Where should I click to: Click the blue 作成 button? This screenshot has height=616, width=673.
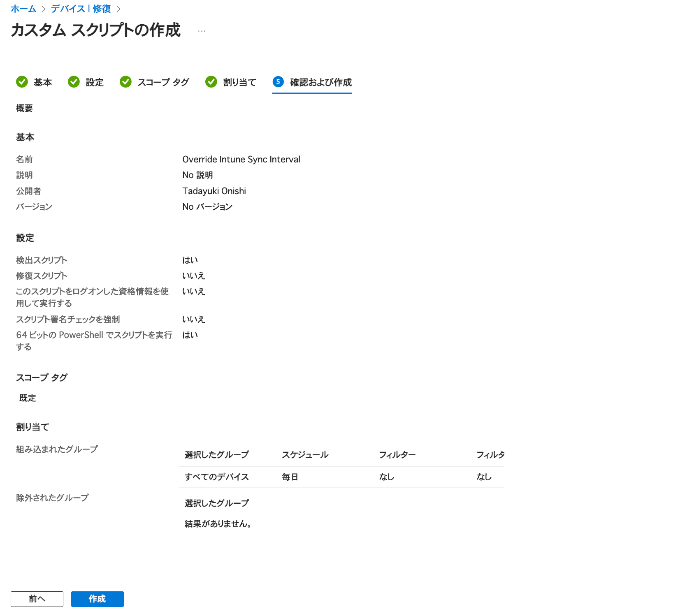pyautogui.click(x=97, y=599)
